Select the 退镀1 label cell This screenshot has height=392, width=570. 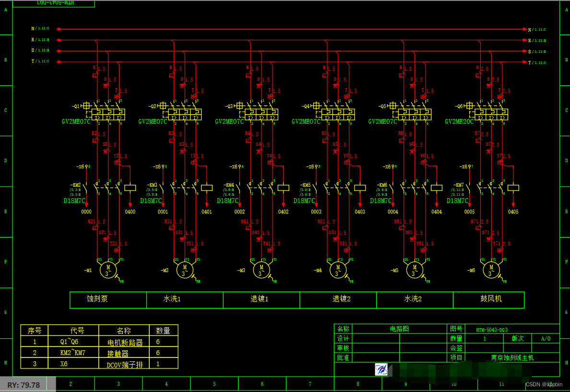pyautogui.click(x=261, y=299)
